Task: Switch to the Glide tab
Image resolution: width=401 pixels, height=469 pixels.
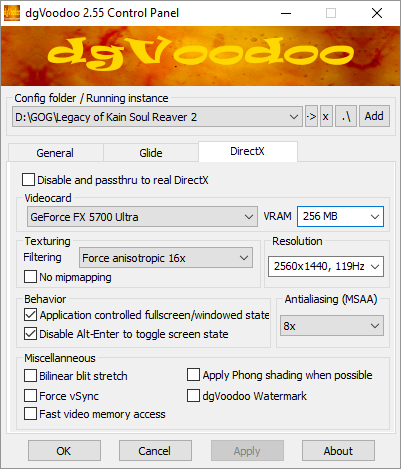Action: 151,153
